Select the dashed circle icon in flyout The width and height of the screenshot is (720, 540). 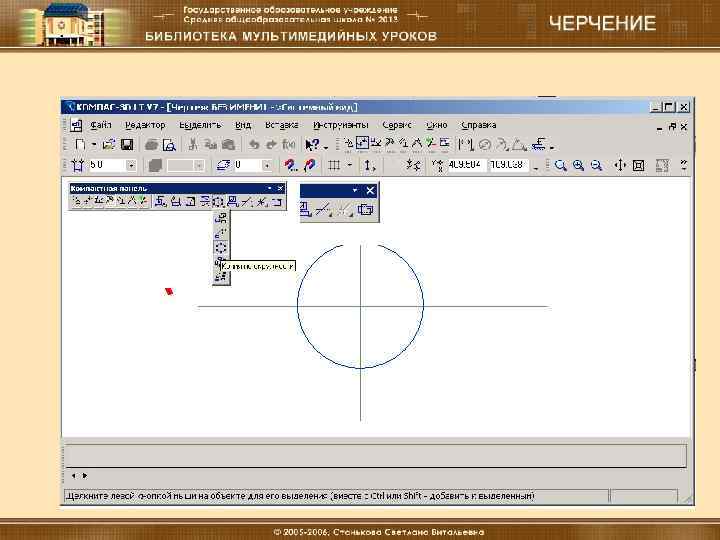(221, 248)
